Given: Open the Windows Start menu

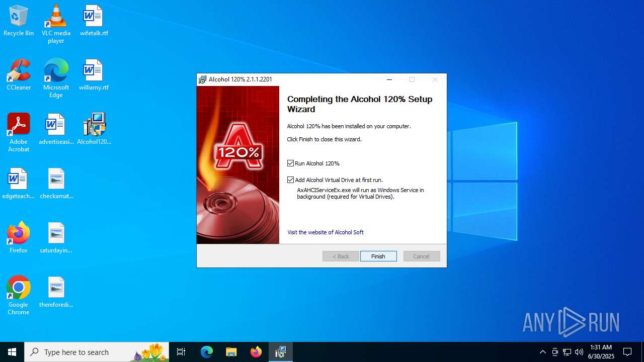Looking at the screenshot, I should 12,352.
